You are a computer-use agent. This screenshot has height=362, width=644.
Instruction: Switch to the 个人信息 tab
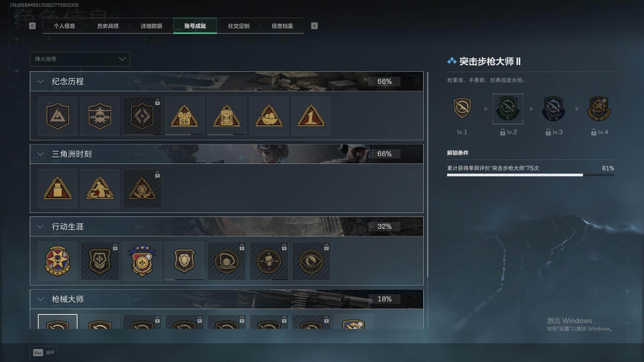[64, 26]
